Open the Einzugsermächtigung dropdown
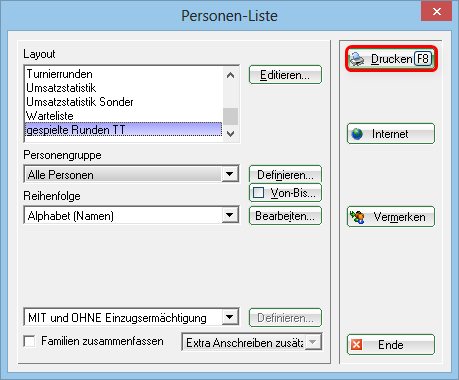 (230, 317)
